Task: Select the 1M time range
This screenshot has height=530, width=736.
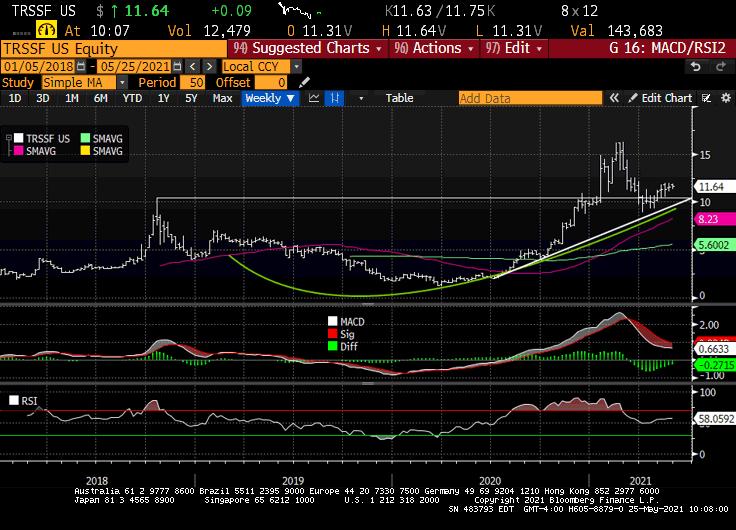Action: (x=72, y=98)
